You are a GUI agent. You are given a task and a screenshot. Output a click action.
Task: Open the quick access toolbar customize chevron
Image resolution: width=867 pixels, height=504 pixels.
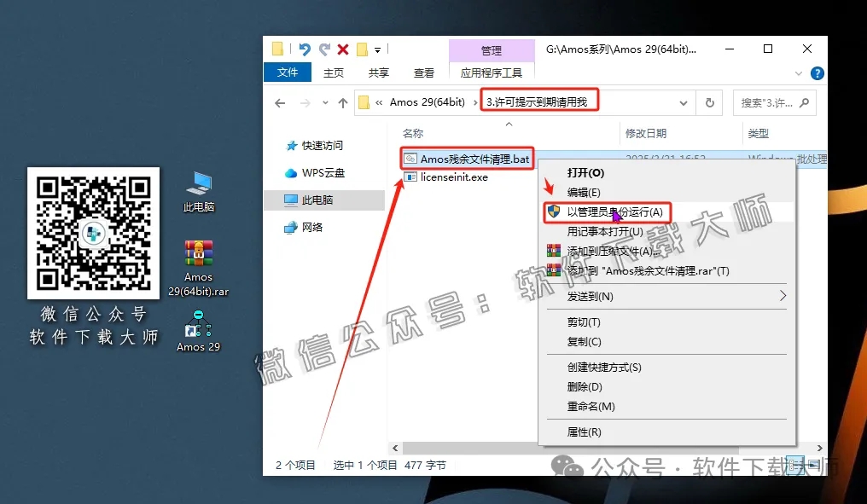[x=376, y=49]
